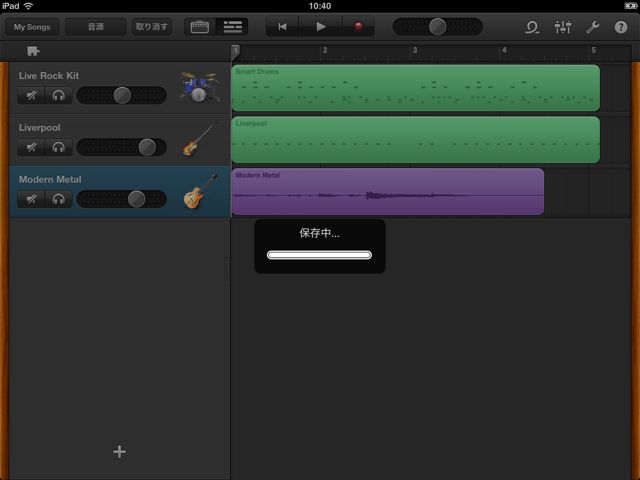Click bar 2 on the ruler
The height and width of the screenshot is (480, 640).
pyautogui.click(x=325, y=50)
